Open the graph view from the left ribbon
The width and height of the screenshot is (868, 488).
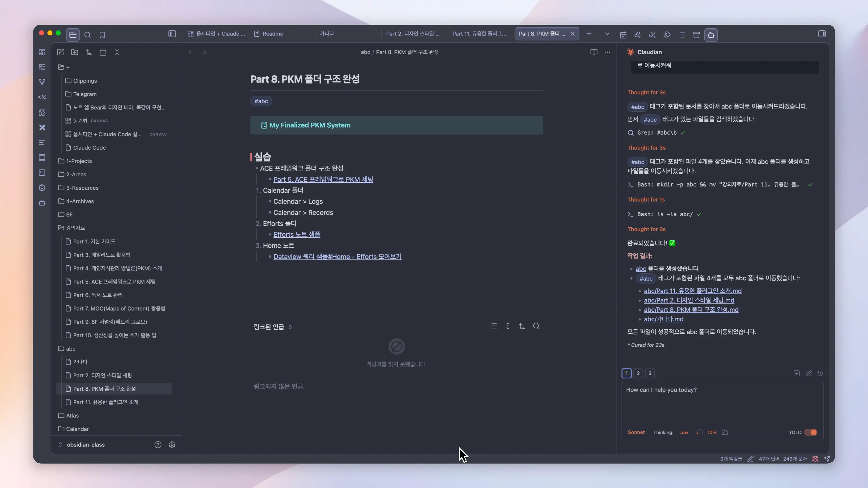[42, 82]
